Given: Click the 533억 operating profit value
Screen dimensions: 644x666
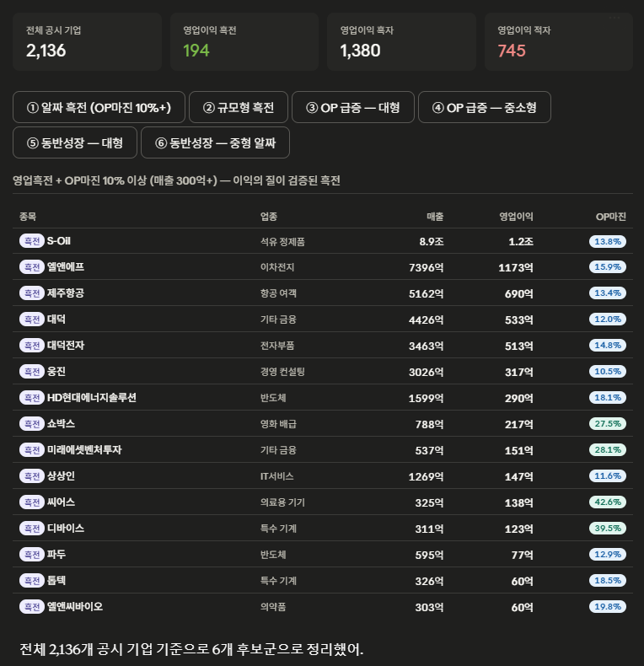Looking at the screenshot, I should point(518,320).
